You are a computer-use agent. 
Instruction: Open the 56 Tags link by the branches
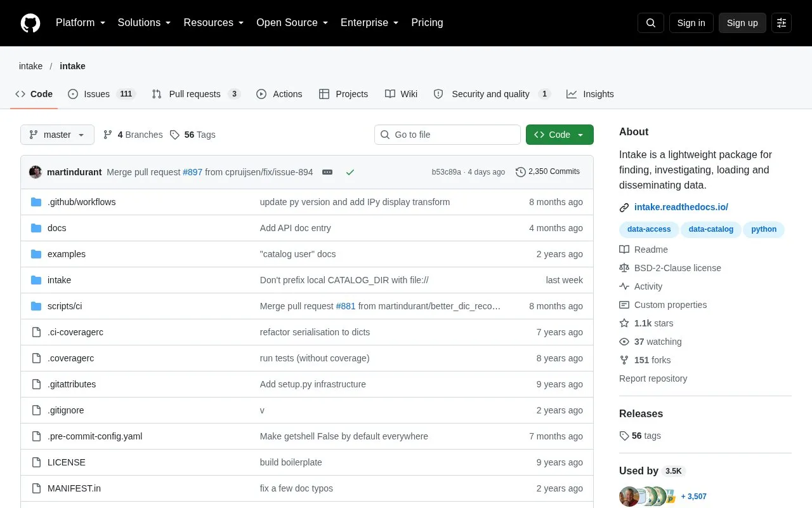193,135
